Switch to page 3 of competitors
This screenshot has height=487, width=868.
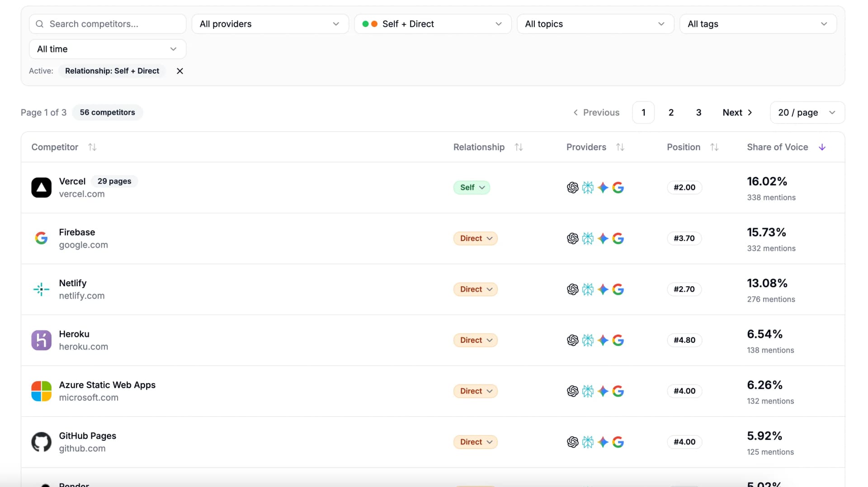coord(698,112)
